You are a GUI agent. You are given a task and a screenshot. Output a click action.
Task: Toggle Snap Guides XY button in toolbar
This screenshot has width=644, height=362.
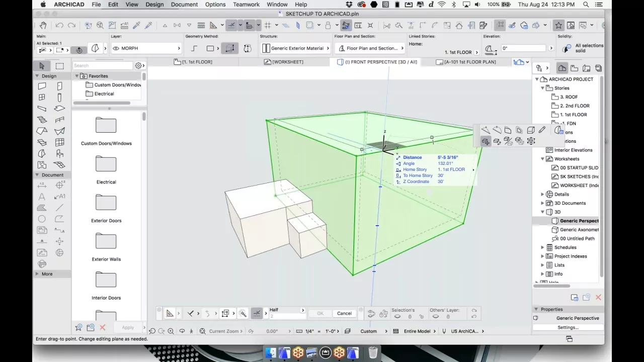250,25
